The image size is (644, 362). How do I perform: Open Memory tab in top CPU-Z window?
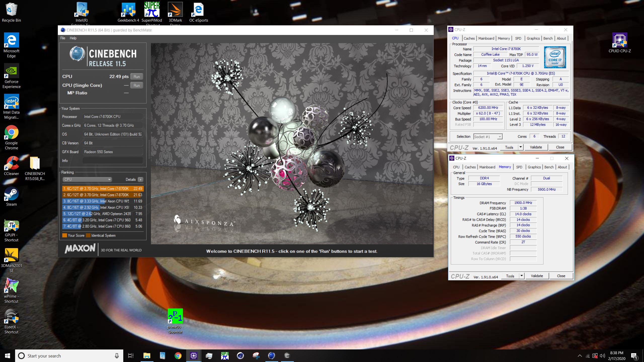click(504, 38)
